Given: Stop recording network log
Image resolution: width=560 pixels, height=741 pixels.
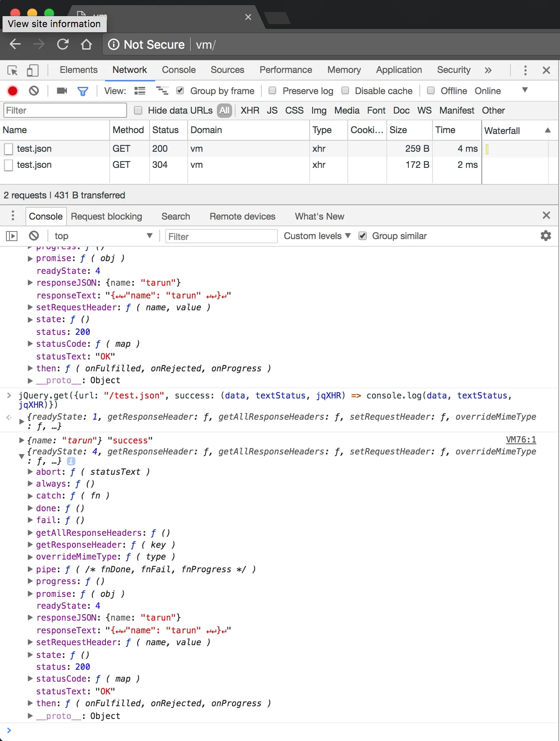Looking at the screenshot, I should (x=13, y=91).
